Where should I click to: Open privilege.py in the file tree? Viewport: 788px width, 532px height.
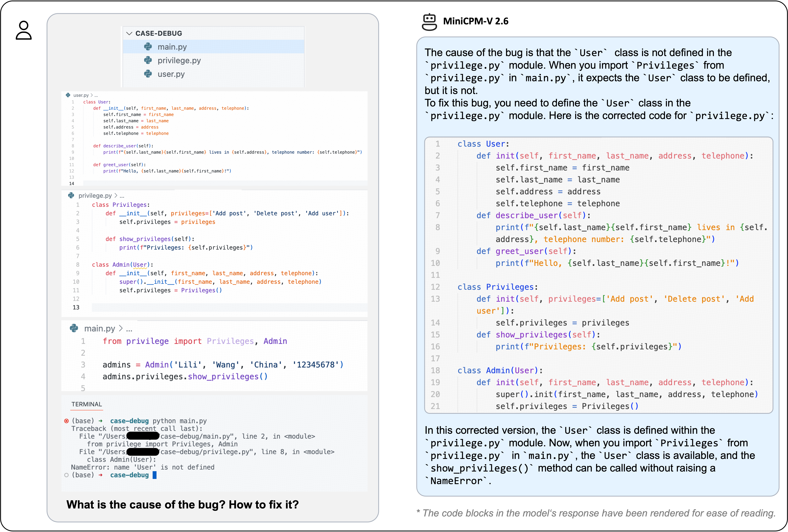179,60
